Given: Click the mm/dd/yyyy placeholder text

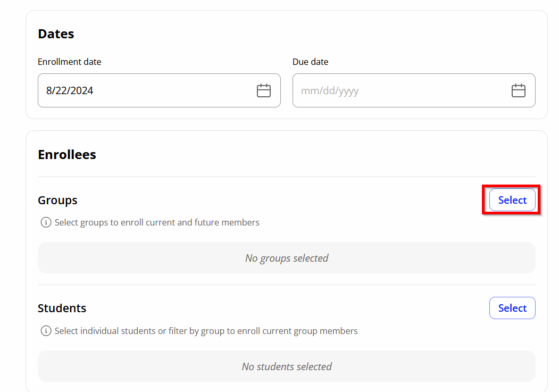Looking at the screenshot, I should click(x=330, y=90).
